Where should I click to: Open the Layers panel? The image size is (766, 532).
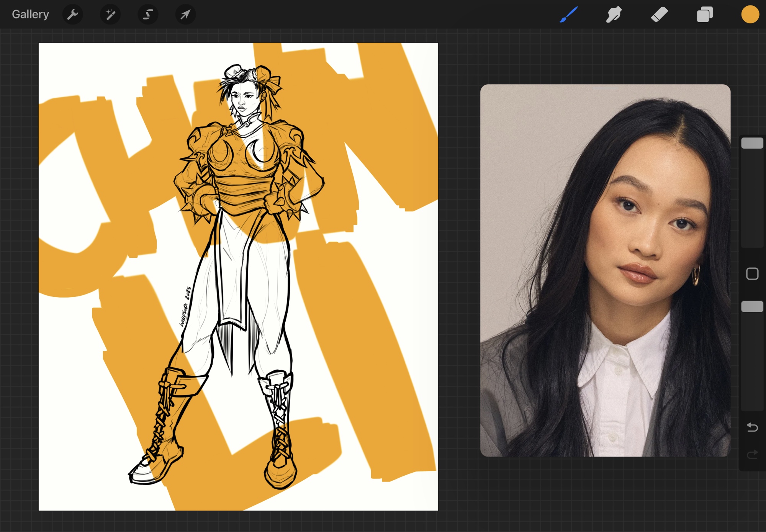pyautogui.click(x=705, y=15)
